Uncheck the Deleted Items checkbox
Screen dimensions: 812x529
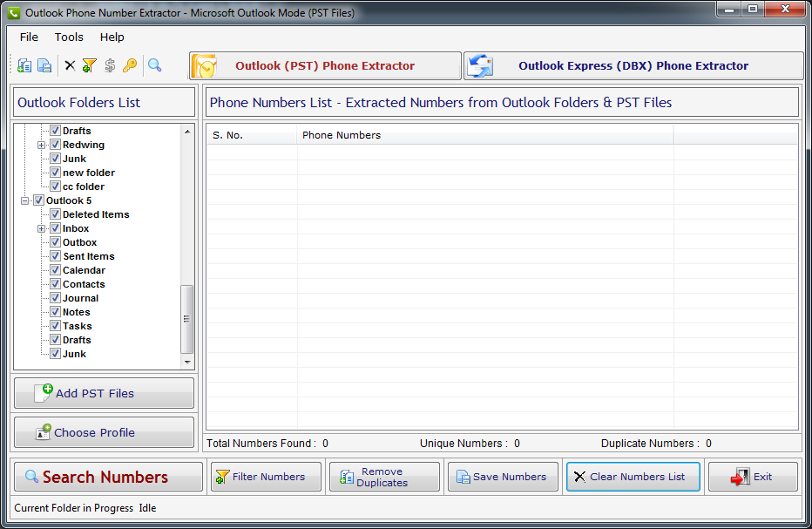(56, 214)
